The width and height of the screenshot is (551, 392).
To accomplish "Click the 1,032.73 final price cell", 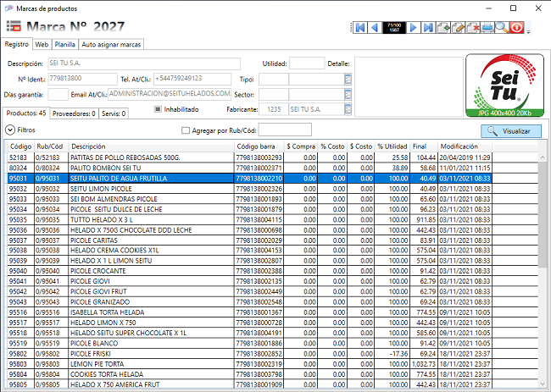I will (x=424, y=364).
